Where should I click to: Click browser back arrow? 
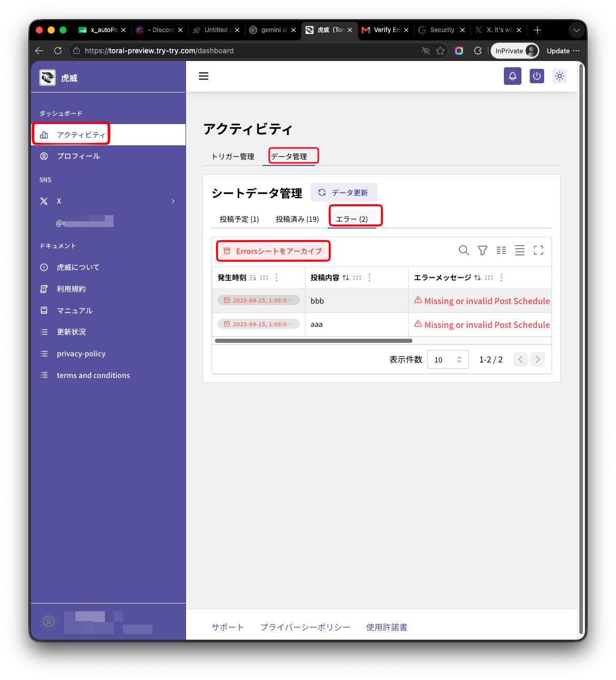39,51
